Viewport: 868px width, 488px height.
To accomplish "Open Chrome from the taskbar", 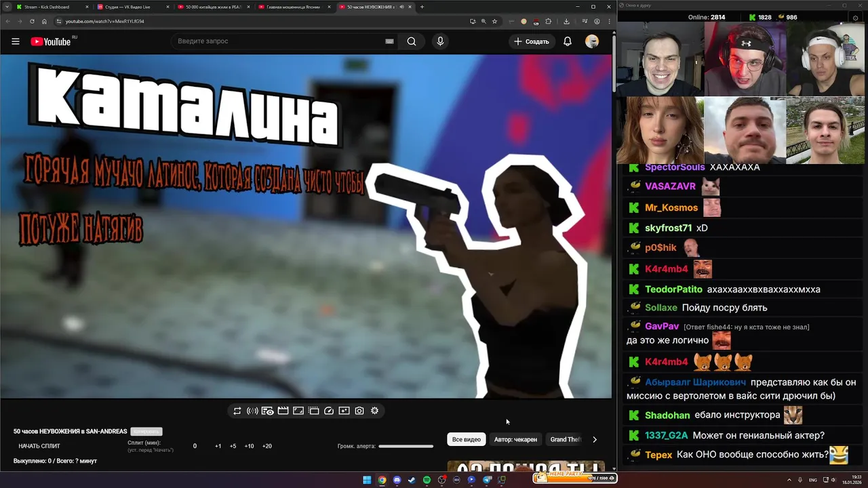I will click(x=382, y=480).
